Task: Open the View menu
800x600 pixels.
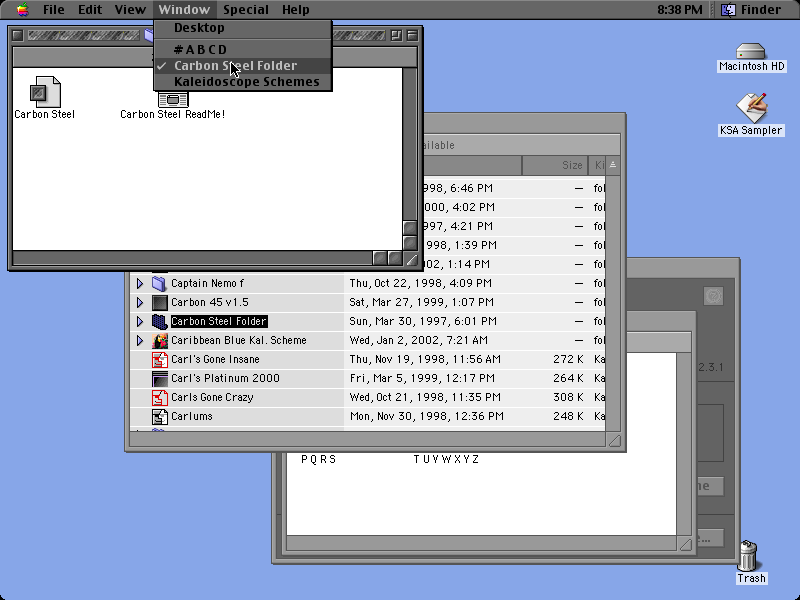Action: coord(130,10)
